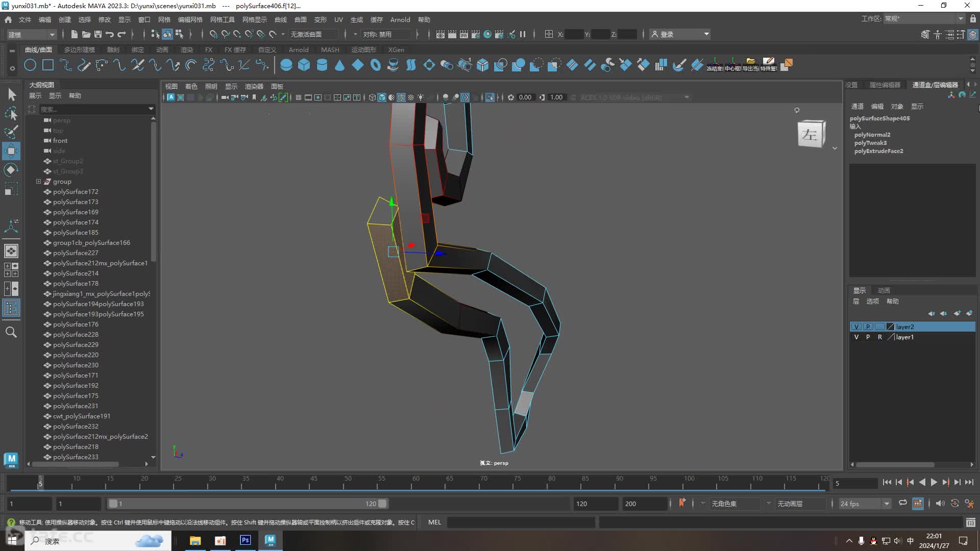This screenshot has width=980, height=551.
Task: Click the range slider bar end handle
Action: coord(382,504)
